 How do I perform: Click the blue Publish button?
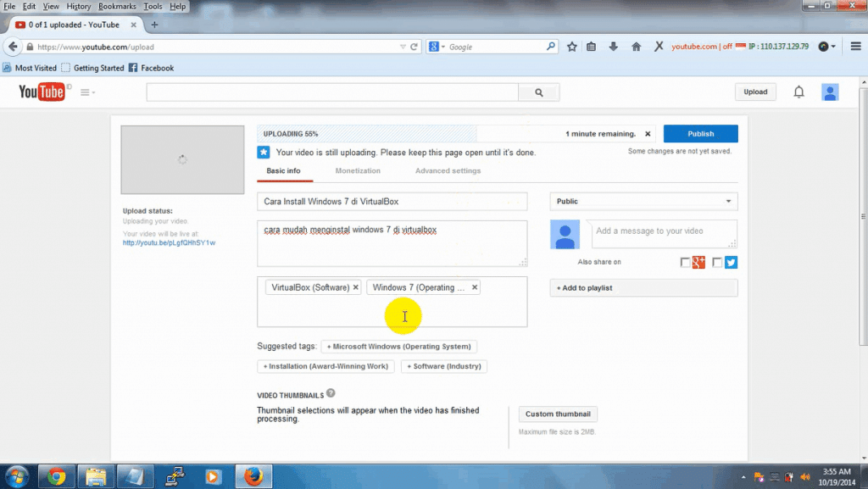(x=700, y=134)
